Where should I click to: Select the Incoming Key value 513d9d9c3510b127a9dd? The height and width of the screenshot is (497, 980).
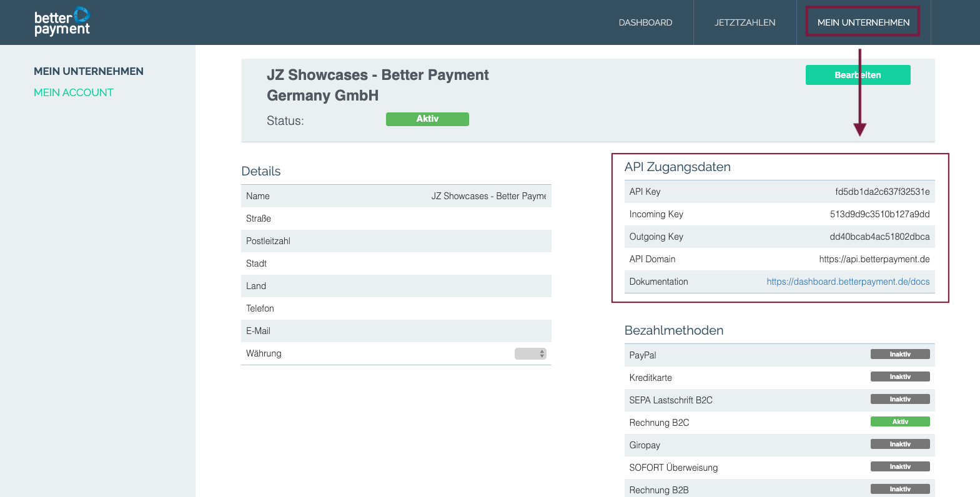coord(879,214)
